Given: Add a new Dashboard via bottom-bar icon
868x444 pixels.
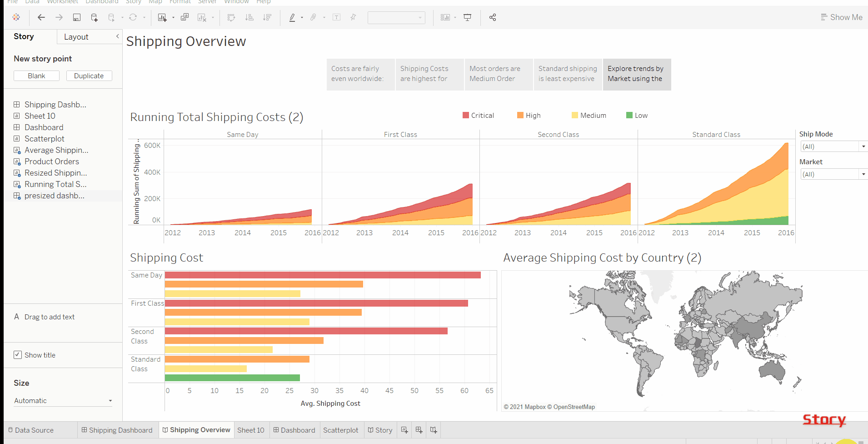Looking at the screenshot, I should point(419,430).
